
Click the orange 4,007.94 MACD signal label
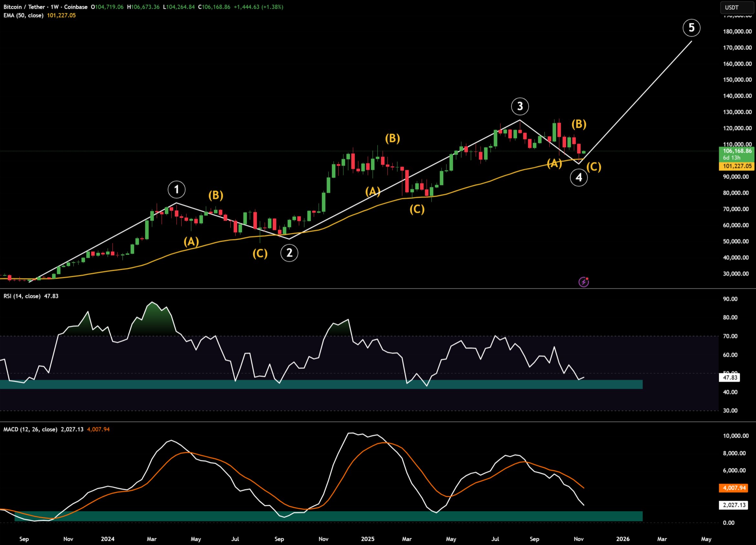pos(734,488)
